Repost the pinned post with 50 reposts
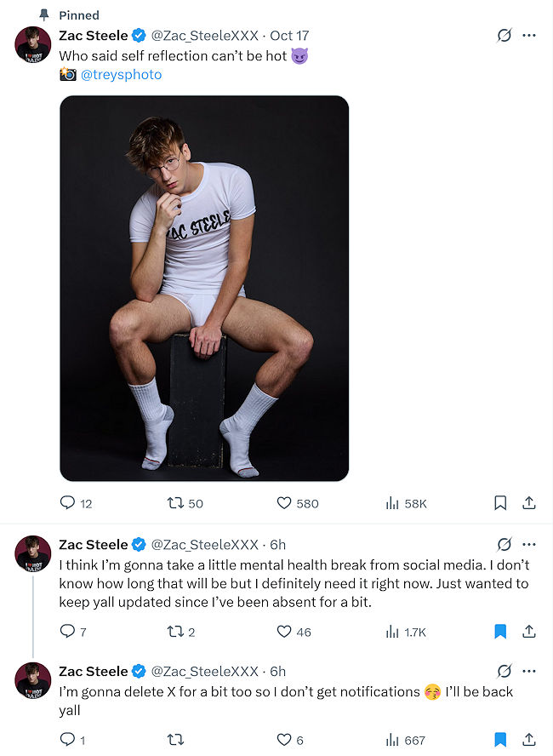Image resolution: width=553 pixels, height=756 pixels. click(x=176, y=503)
